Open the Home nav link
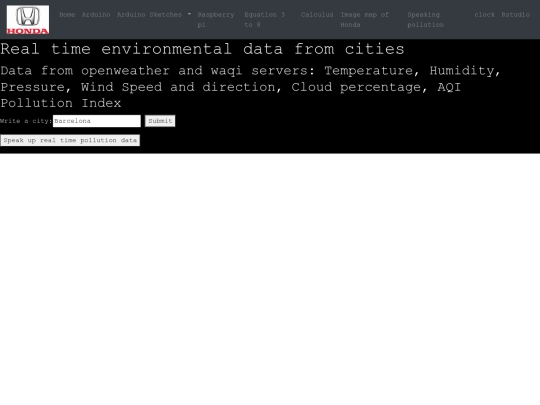 [x=67, y=15]
